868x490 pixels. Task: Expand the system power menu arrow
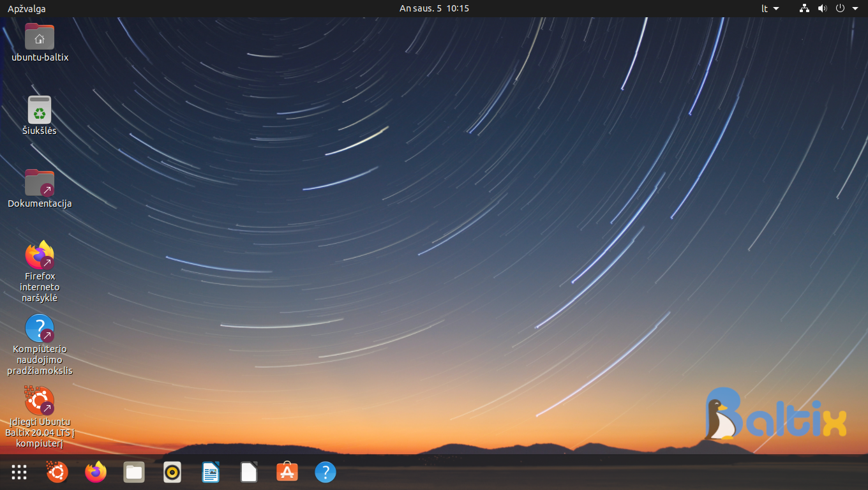pyautogui.click(x=855, y=9)
